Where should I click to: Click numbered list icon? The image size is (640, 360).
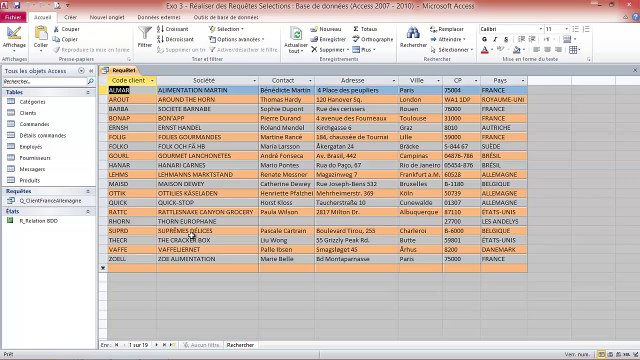[586, 29]
